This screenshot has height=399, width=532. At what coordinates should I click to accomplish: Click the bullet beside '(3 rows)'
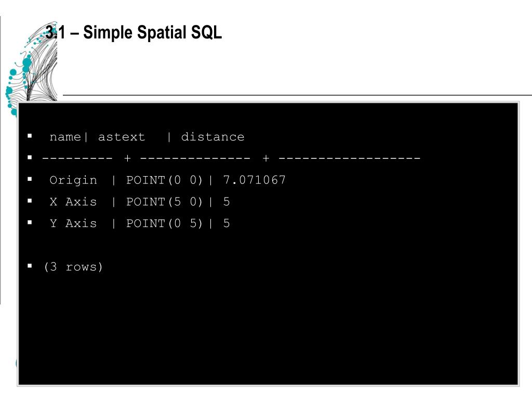(x=30, y=266)
